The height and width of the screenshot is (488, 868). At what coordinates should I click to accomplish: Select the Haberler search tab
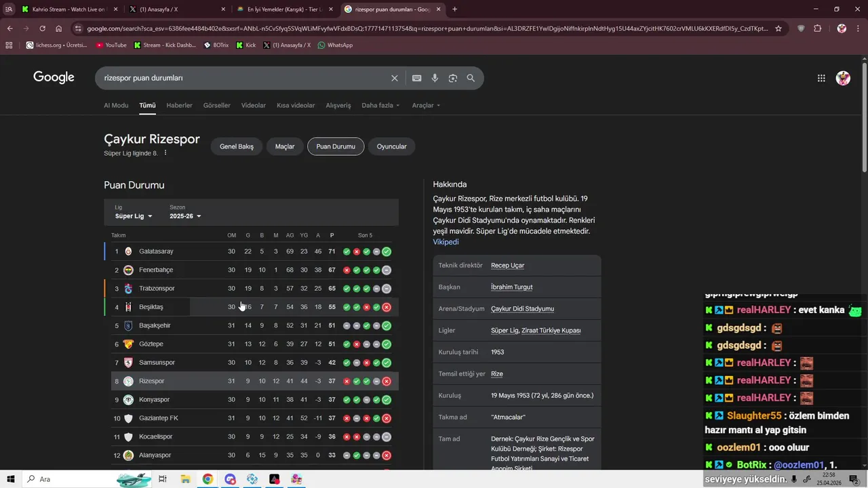tap(179, 105)
